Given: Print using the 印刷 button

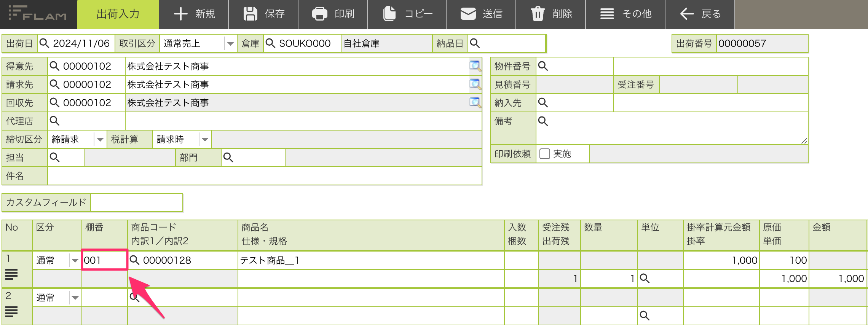Looking at the screenshot, I should tap(333, 14).
